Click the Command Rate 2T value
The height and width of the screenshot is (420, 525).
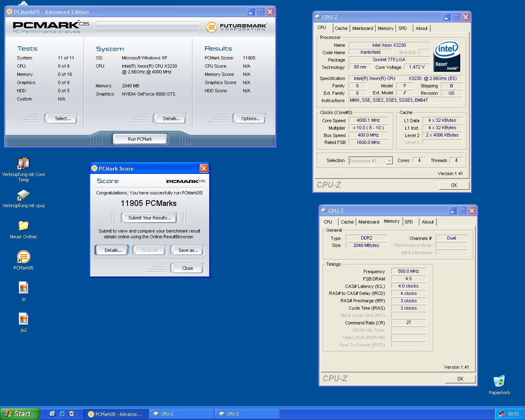pos(409,323)
